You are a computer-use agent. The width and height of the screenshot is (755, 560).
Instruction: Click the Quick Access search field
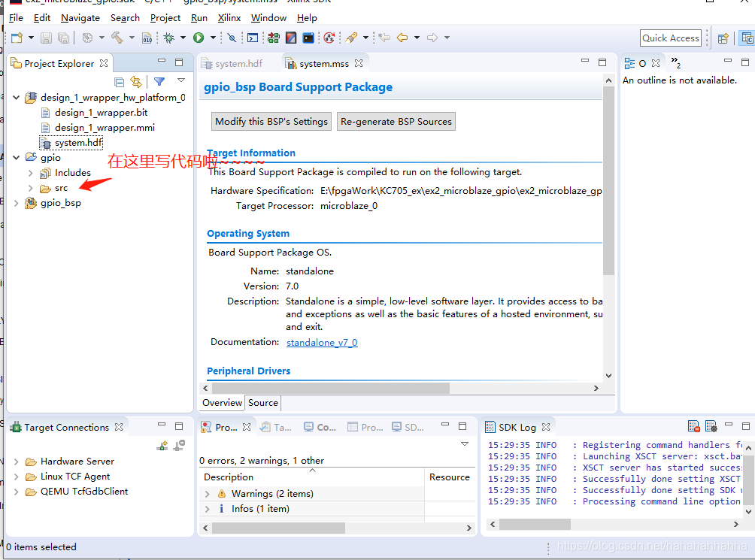671,38
